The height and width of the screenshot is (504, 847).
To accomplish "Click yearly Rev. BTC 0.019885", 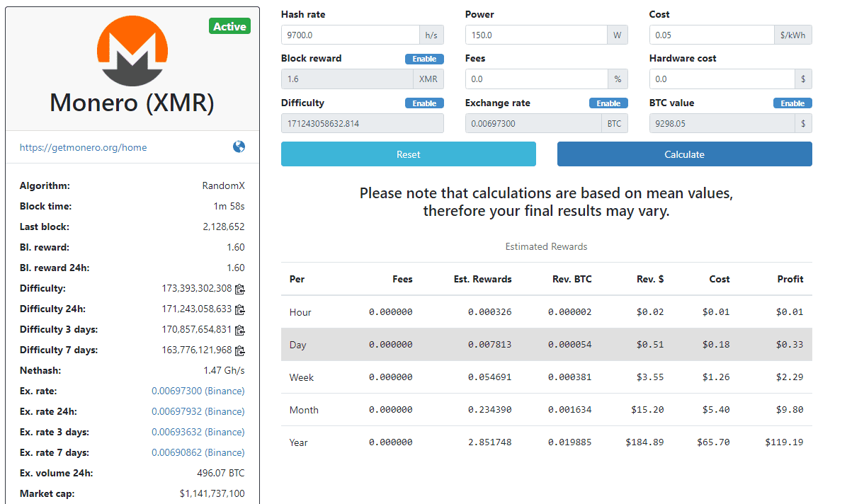I will tap(570, 442).
